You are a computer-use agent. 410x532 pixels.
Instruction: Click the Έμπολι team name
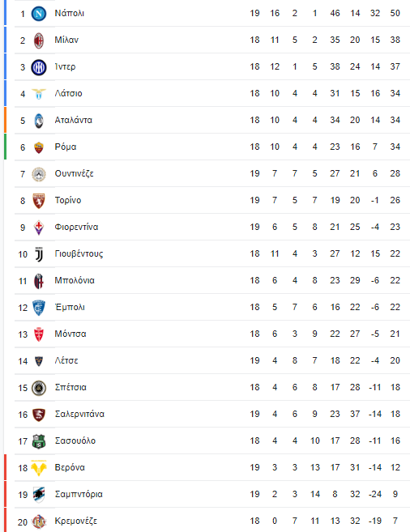click(x=70, y=307)
